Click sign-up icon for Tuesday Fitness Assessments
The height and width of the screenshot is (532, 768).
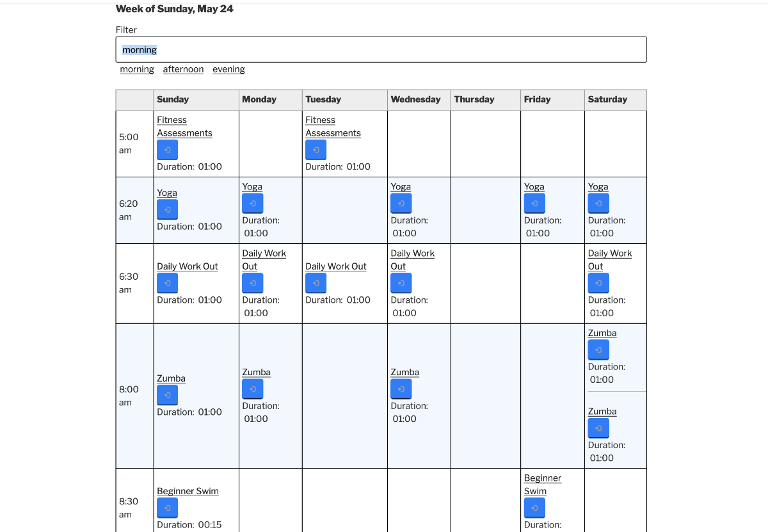tap(316, 150)
